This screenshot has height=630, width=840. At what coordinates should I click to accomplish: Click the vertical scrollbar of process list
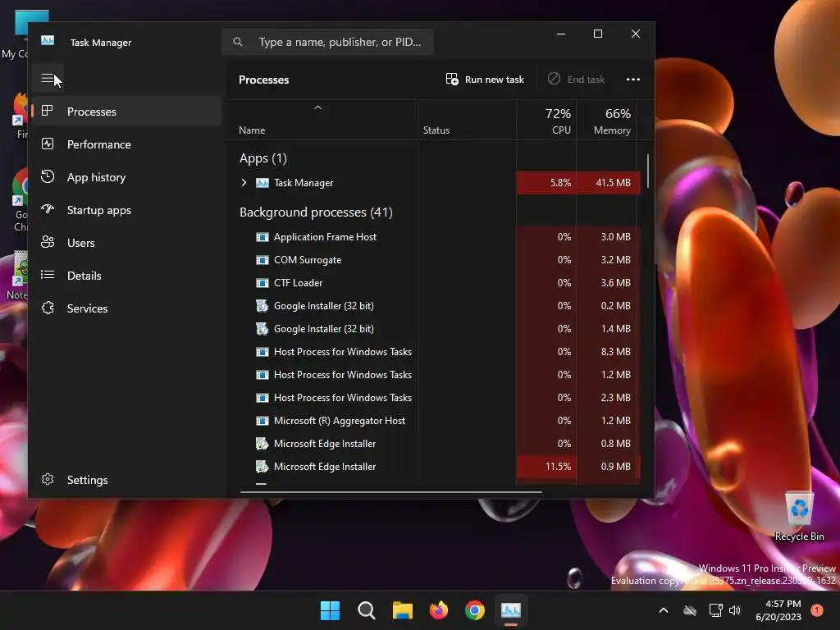coord(648,171)
